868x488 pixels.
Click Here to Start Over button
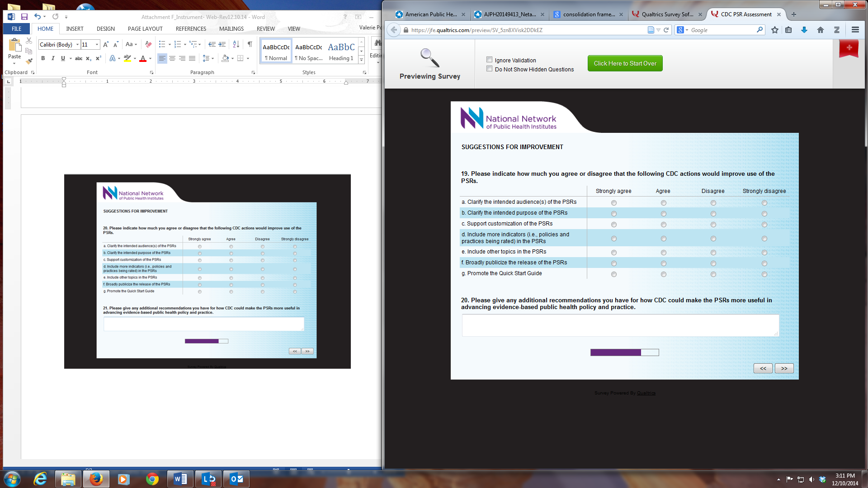625,63
